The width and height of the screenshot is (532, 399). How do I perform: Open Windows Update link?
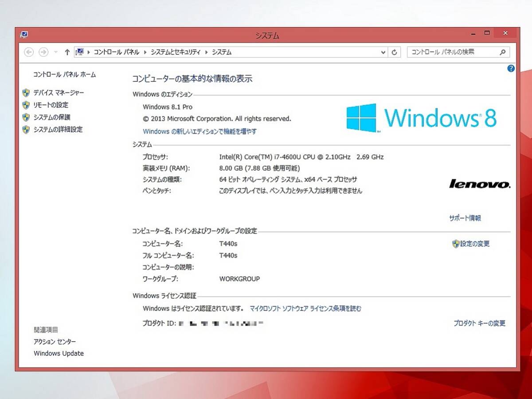pos(59,353)
